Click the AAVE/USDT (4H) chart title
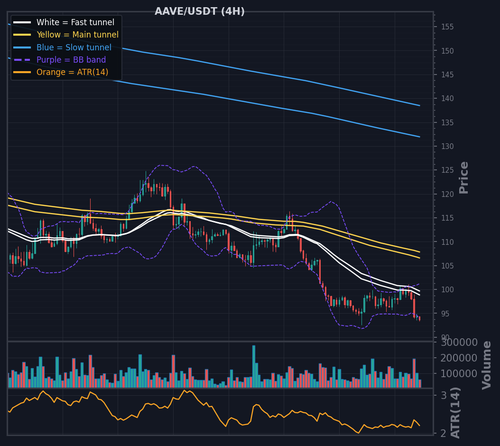500x446 pixels. point(199,11)
